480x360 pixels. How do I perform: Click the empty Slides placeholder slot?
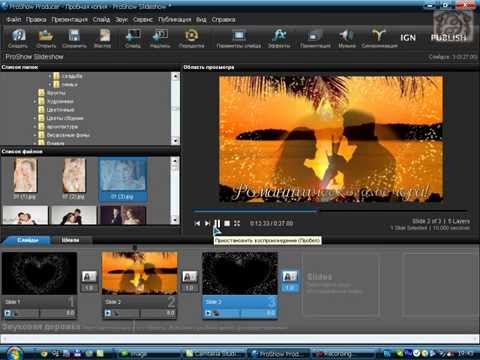340,285
